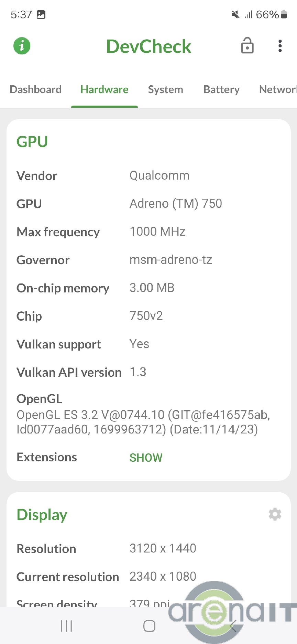The image size is (297, 644).
Task: Tap the Display card heading
Action: coord(42,515)
